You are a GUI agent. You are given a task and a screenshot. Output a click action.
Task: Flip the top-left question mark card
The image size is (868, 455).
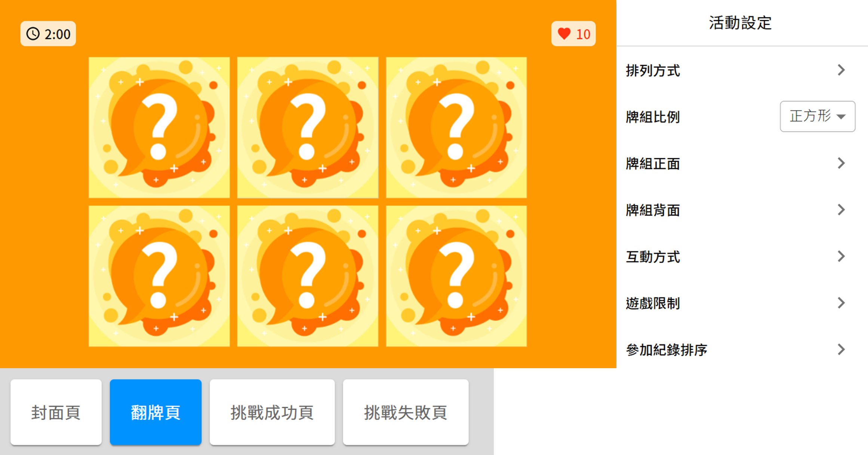[159, 128]
